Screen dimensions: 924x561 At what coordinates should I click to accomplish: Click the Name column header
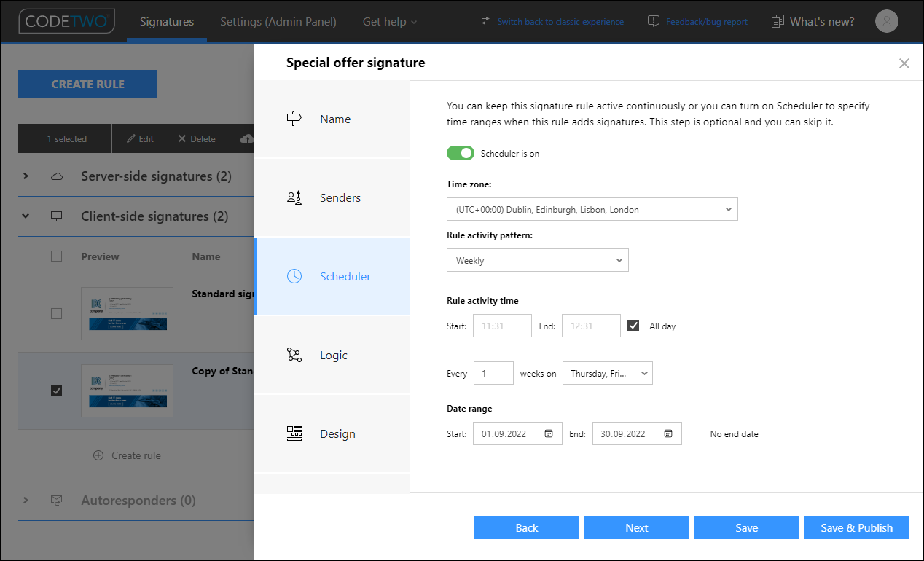tap(206, 256)
